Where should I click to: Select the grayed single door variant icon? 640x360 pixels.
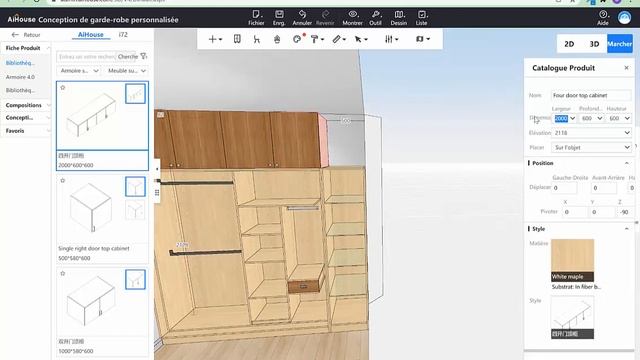click(x=135, y=210)
